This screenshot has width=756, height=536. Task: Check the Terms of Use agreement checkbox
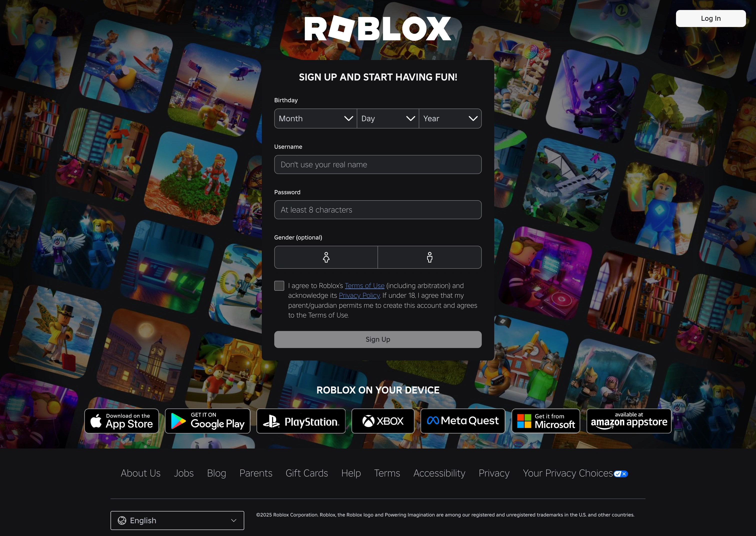point(279,285)
